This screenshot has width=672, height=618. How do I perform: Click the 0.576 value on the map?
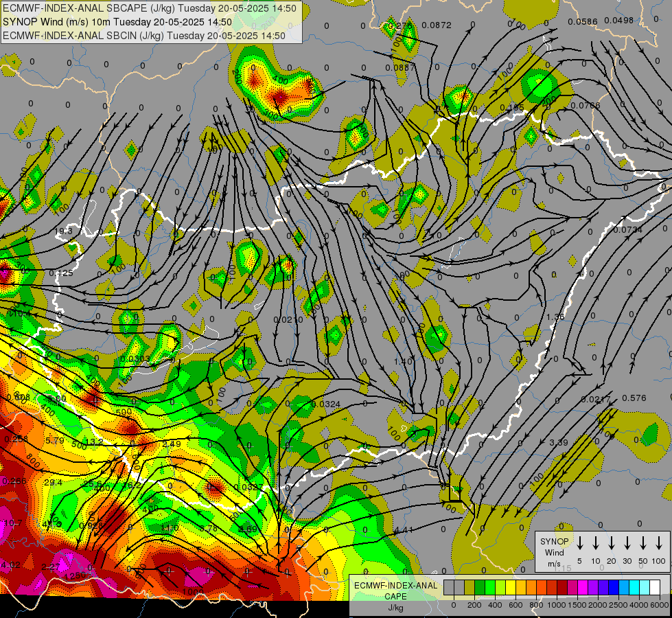click(x=634, y=398)
